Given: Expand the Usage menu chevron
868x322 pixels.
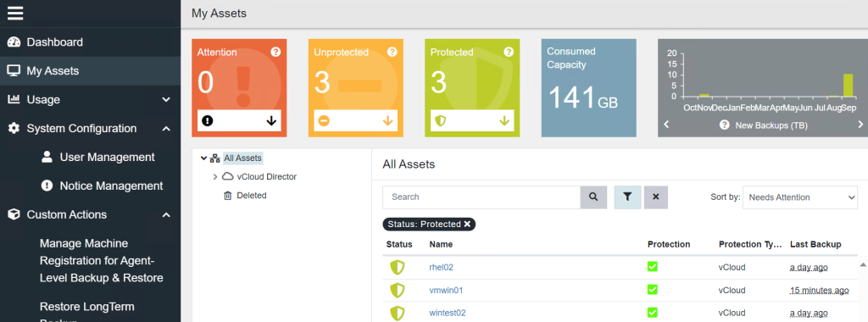Looking at the screenshot, I should point(166,100).
